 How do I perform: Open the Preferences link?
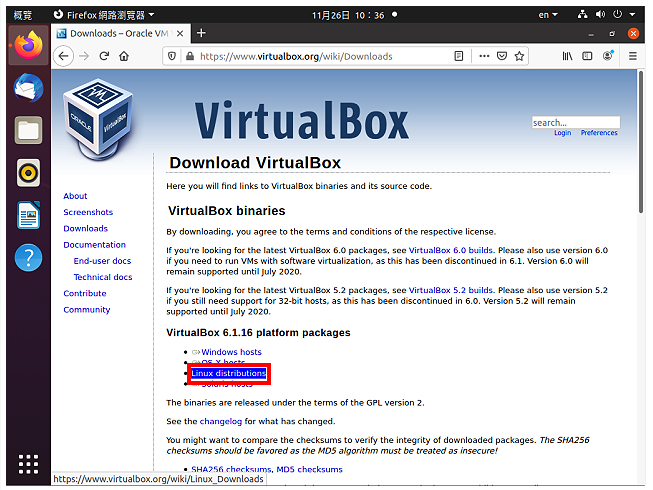point(599,133)
